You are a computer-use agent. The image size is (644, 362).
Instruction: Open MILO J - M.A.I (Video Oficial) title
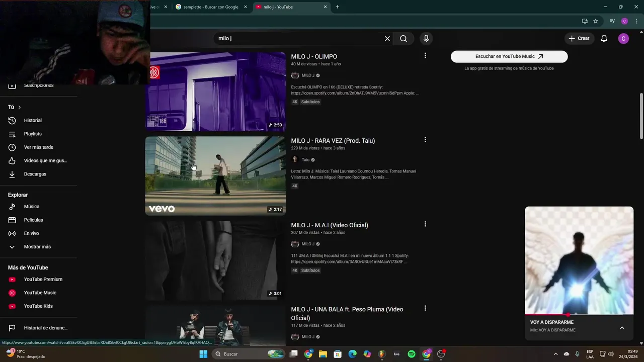(330, 225)
